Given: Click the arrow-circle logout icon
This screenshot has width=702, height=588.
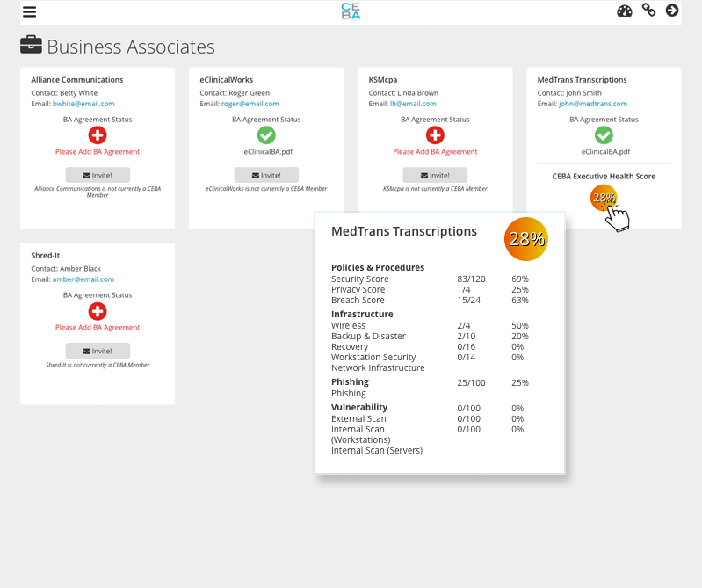Looking at the screenshot, I should click(x=671, y=11).
